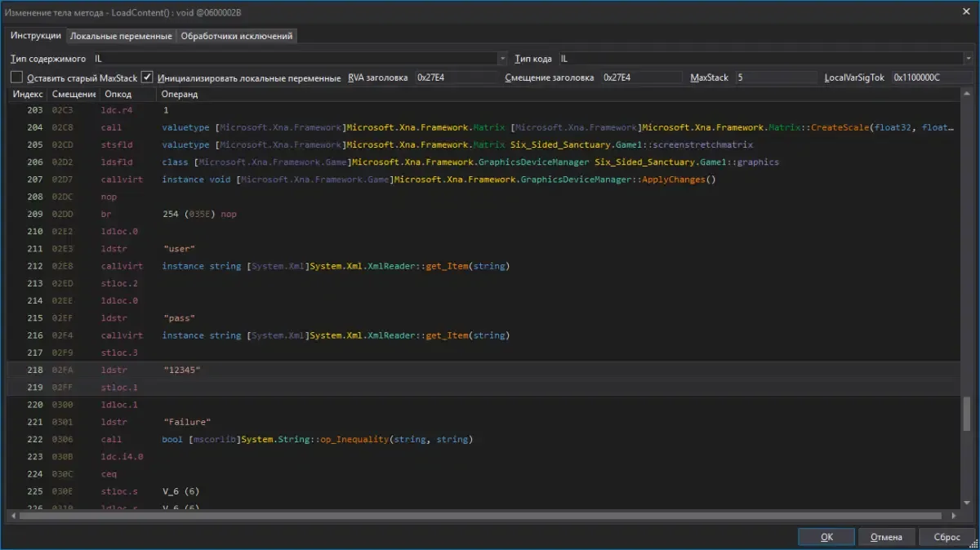Toggle the 'Оставить старый MaxStack' checkbox
Viewport: 980px width, 550px height.
16,78
